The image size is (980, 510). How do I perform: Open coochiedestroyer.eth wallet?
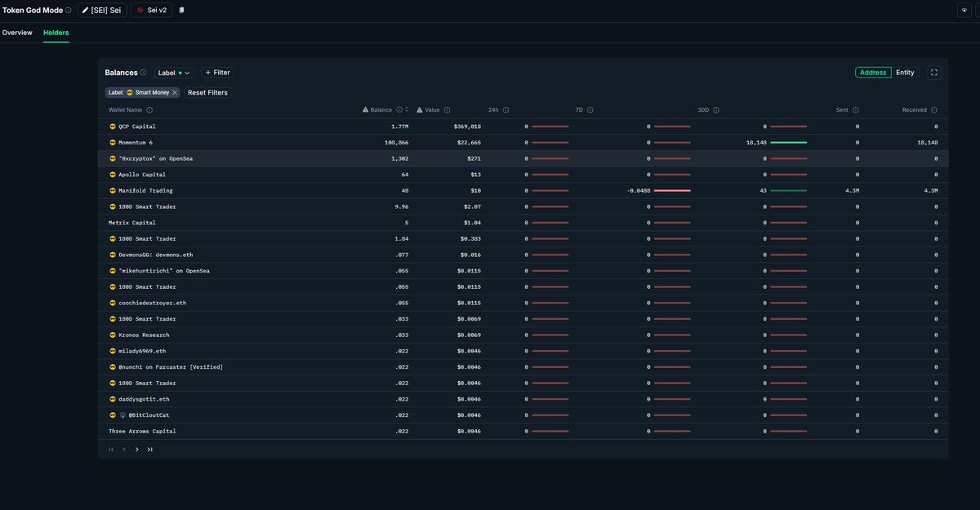[x=152, y=303]
